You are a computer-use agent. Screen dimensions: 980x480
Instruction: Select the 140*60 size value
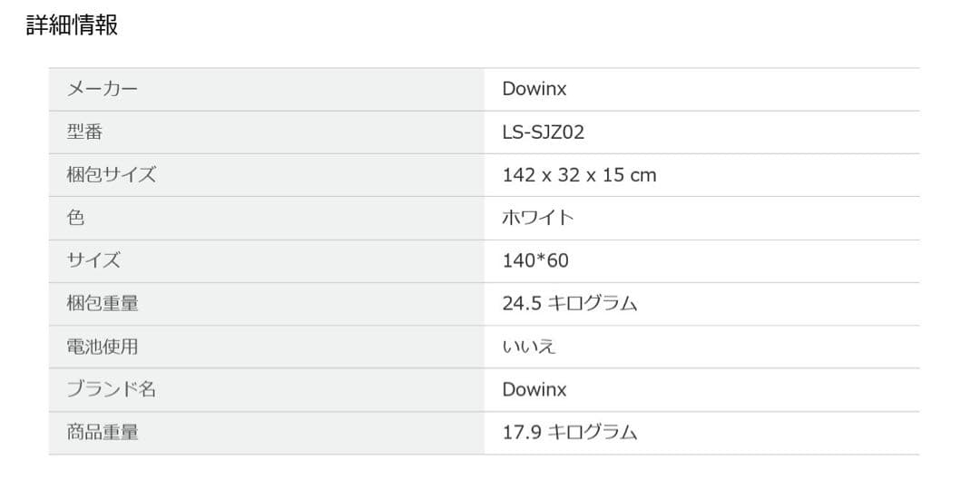(535, 260)
